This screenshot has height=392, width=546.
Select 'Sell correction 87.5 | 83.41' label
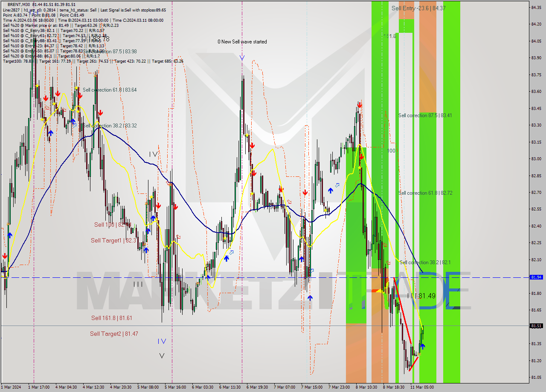point(425,115)
